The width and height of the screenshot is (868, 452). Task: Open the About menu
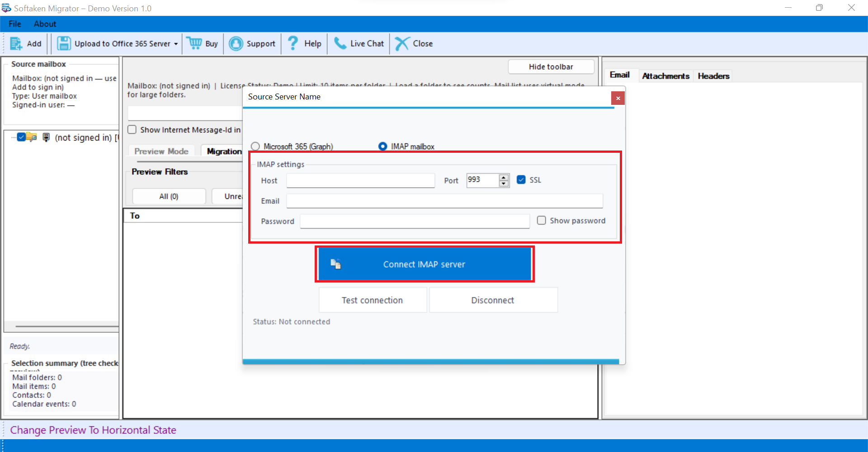click(x=45, y=24)
